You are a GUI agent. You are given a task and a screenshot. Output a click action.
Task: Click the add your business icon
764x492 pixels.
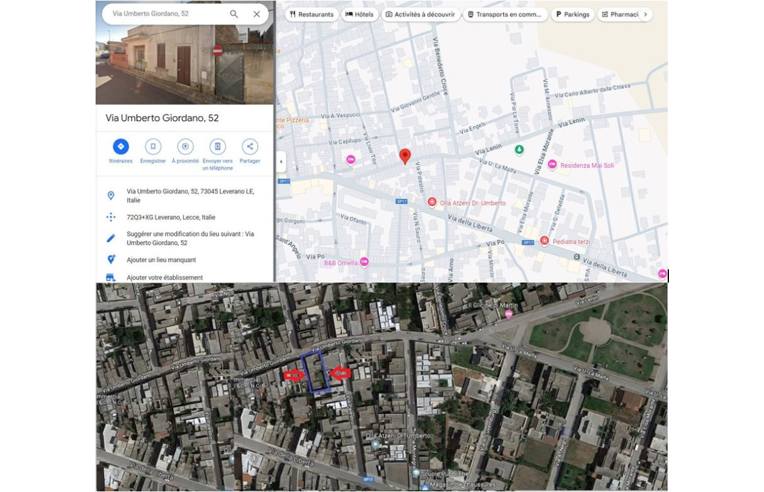tap(111, 277)
